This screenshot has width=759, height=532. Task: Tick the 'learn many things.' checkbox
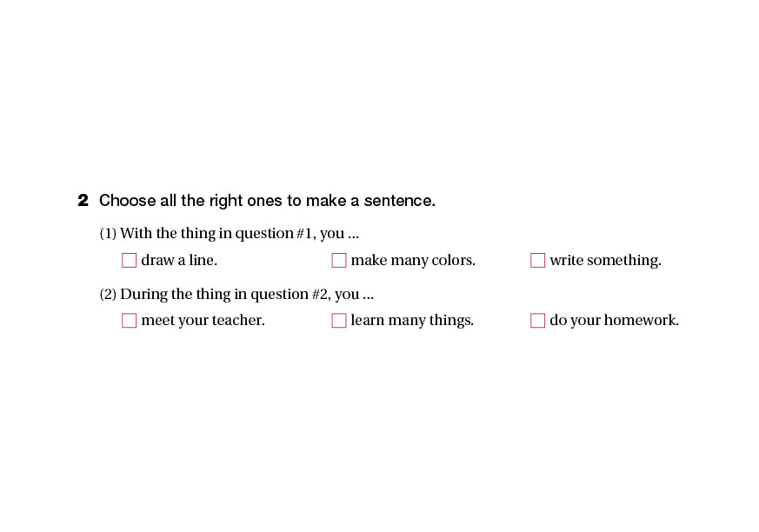click(339, 321)
